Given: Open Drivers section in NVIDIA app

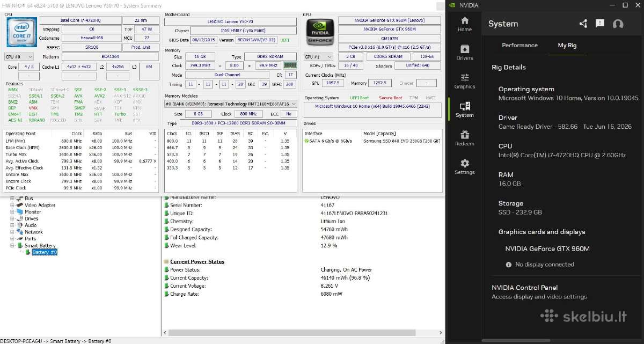Looking at the screenshot, I should point(465,53).
